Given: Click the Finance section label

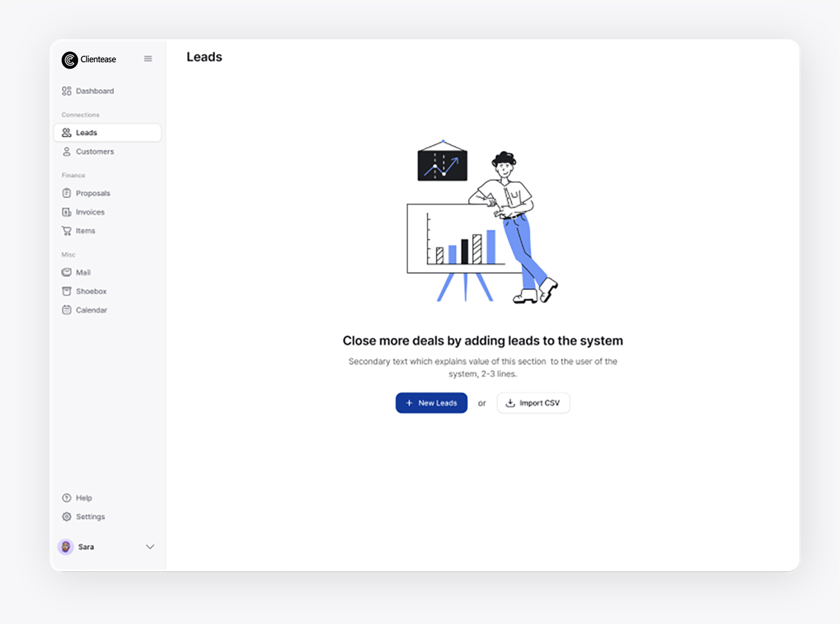Looking at the screenshot, I should pyautogui.click(x=73, y=175).
